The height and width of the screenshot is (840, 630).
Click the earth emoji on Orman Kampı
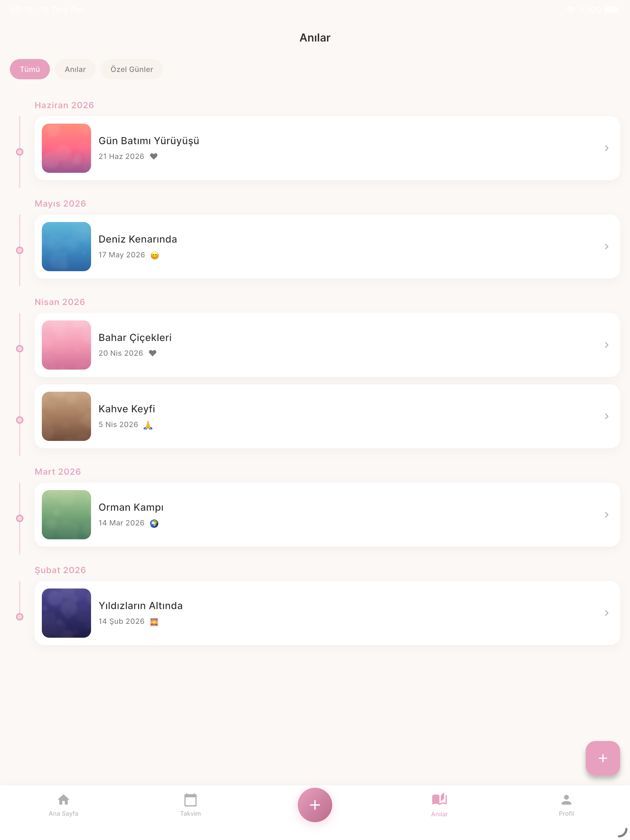pyautogui.click(x=154, y=523)
